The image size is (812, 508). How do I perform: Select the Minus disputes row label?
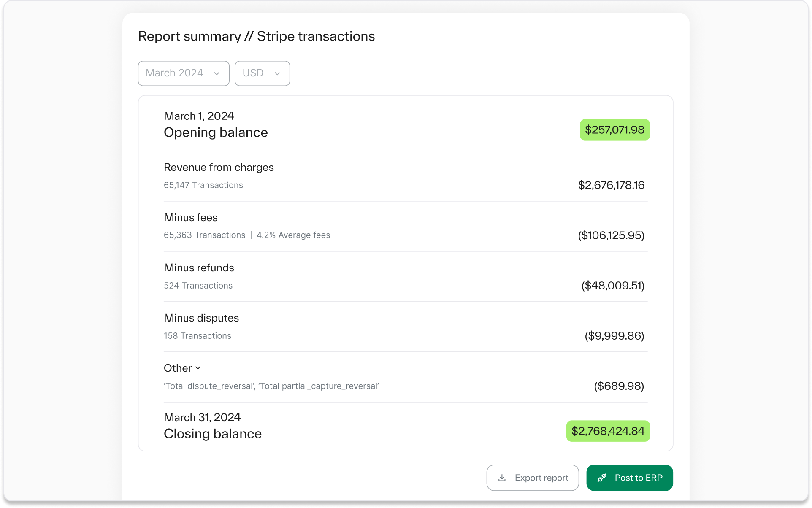201,318
